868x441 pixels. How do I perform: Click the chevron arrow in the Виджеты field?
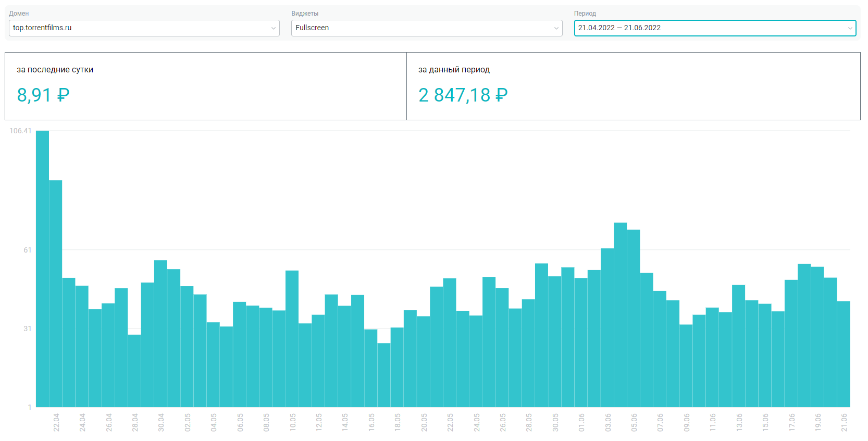pyautogui.click(x=556, y=28)
